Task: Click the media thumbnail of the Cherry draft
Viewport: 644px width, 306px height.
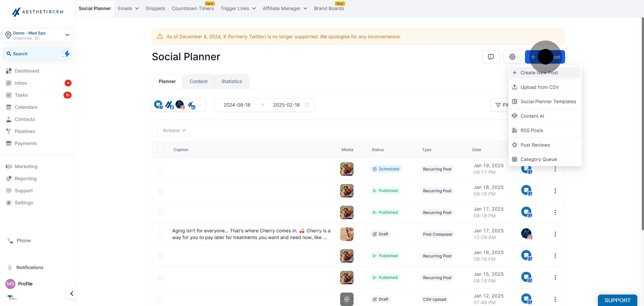Action: pyautogui.click(x=347, y=234)
